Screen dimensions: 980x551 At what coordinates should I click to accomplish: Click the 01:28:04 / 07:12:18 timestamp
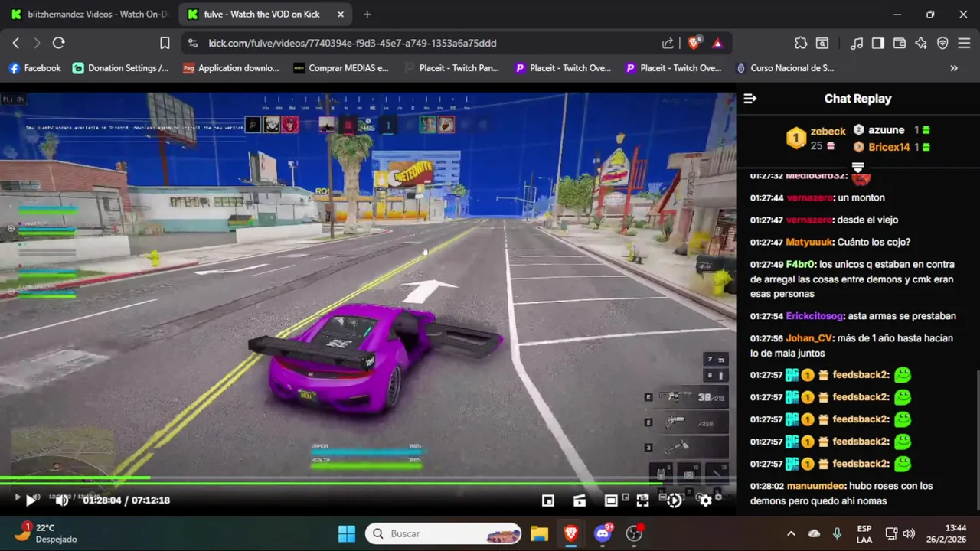[x=126, y=500]
